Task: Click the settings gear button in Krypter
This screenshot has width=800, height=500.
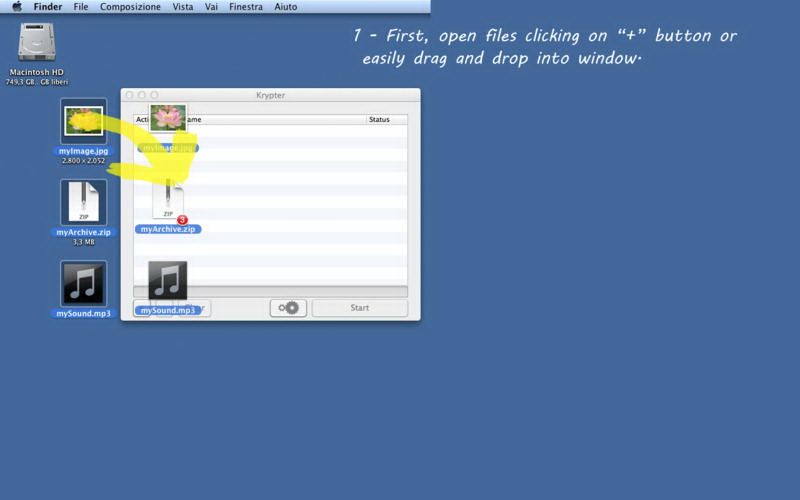Action: (x=288, y=308)
